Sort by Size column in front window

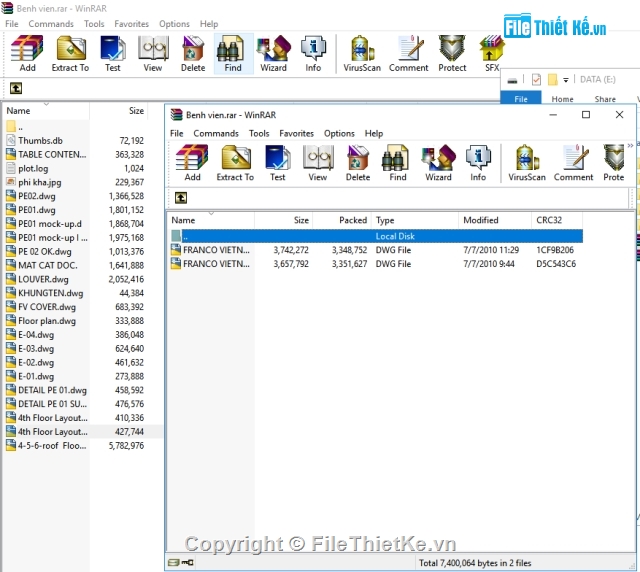pos(284,220)
